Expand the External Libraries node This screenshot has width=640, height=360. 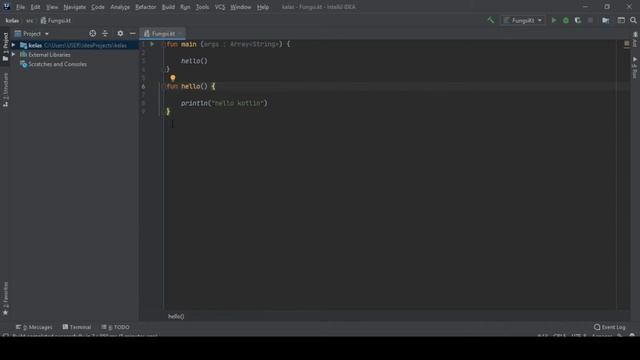(x=13, y=54)
